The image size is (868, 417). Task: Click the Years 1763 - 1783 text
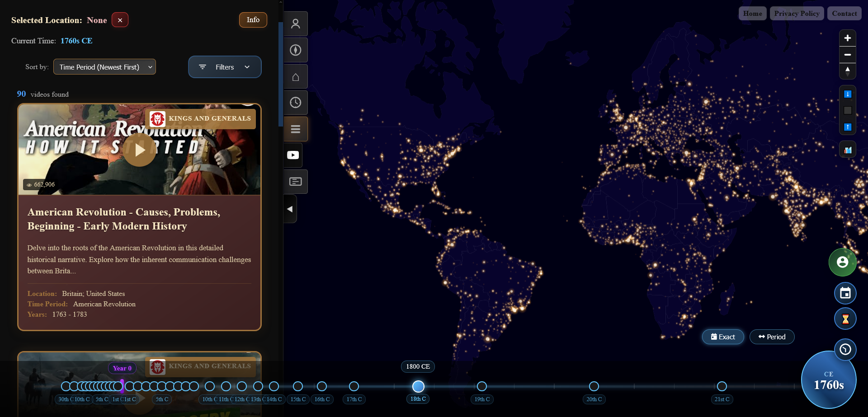click(x=57, y=314)
